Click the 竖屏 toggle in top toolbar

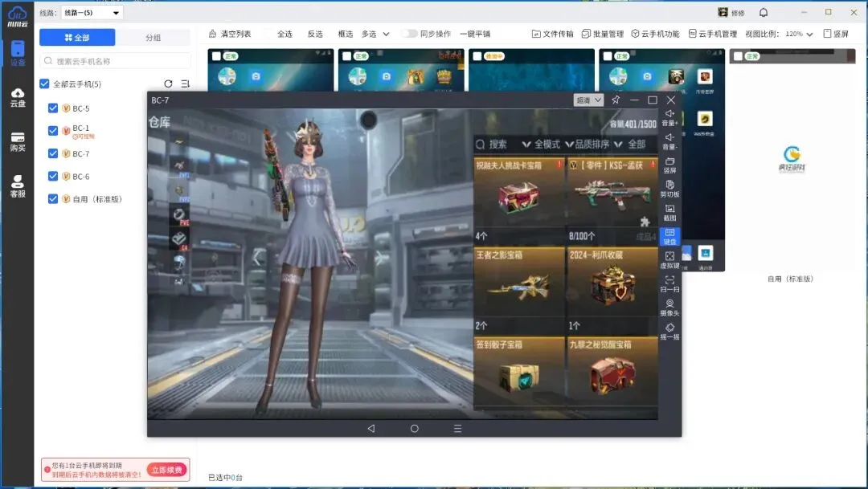click(x=836, y=34)
